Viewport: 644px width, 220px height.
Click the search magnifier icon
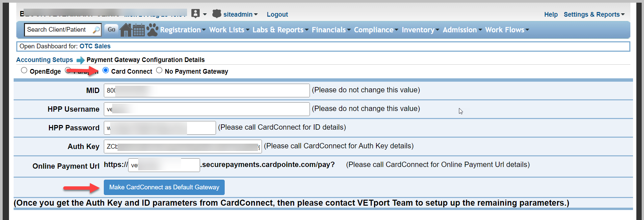point(96,30)
